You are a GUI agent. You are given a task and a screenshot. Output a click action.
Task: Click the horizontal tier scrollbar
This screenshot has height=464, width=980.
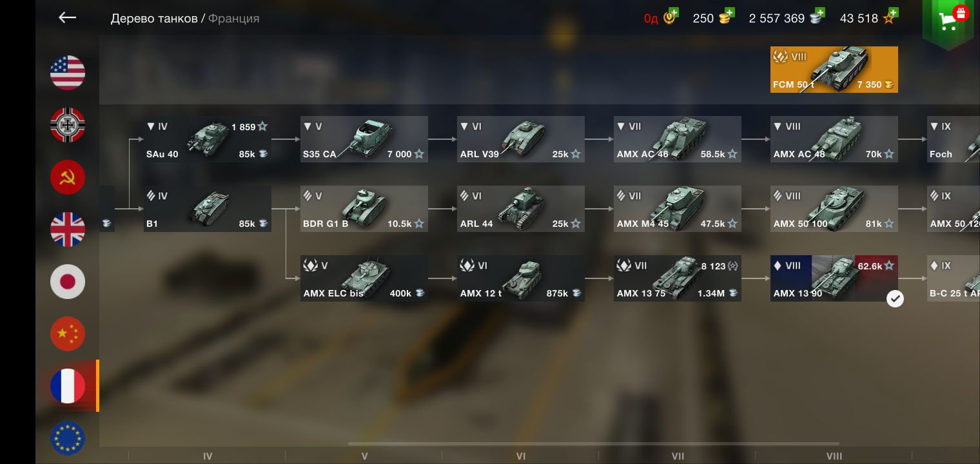[x=593, y=443]
